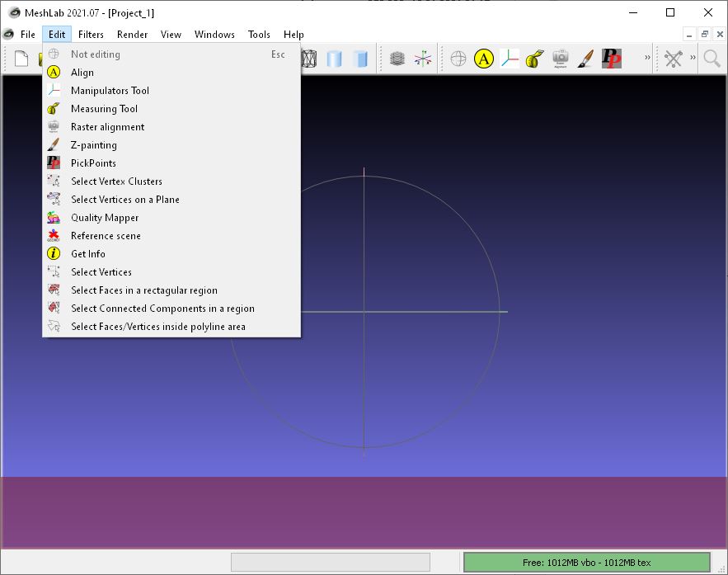728x575 pixels.
Task: Click the New Project blank page icon
Action: (21, 59)
